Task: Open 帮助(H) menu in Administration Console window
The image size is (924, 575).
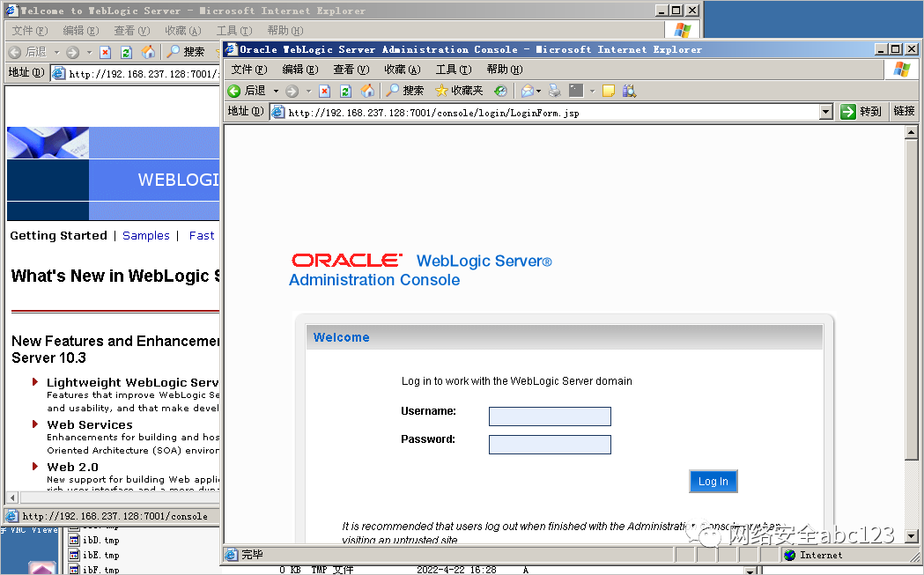Action: click(505, 70)
